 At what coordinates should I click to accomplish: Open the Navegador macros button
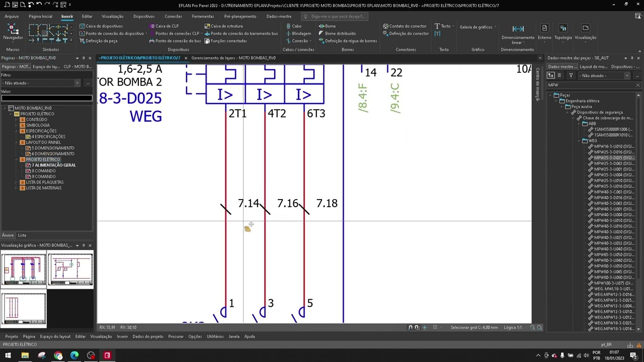pos(13,33)
